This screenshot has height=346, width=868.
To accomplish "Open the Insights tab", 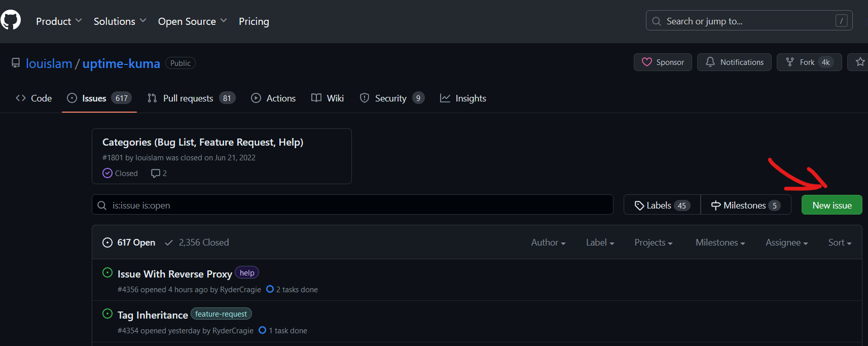I will pos(463,98).
